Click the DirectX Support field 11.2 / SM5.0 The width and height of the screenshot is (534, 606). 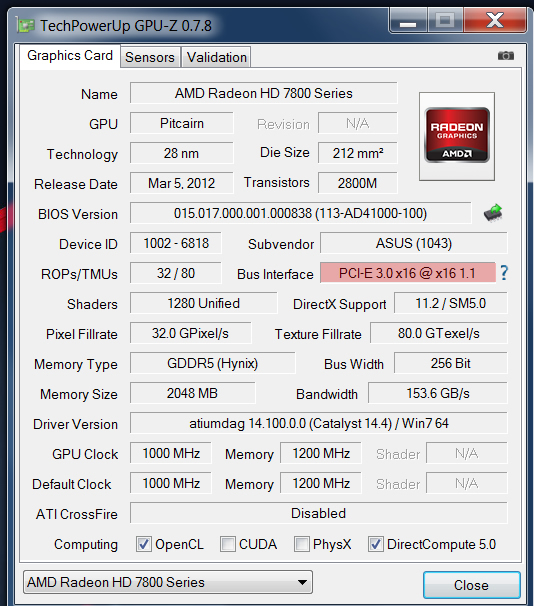pos(451,303)
